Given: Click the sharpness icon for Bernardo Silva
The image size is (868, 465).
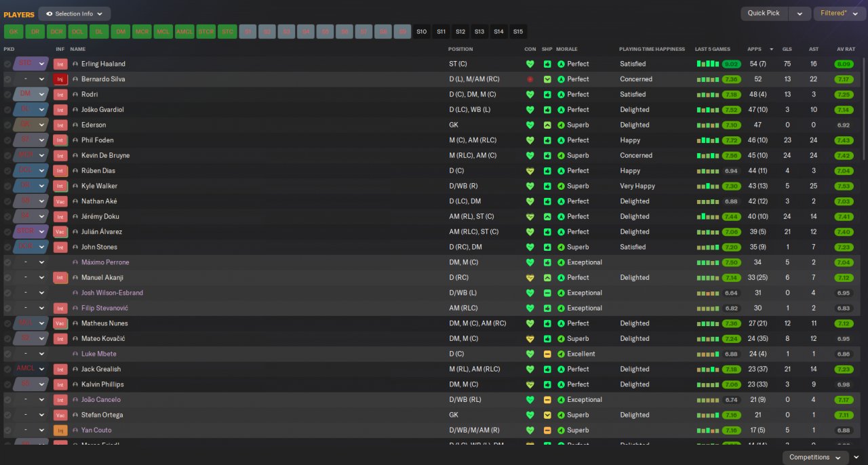Looking at the screenshot, I should click(547, 79).
